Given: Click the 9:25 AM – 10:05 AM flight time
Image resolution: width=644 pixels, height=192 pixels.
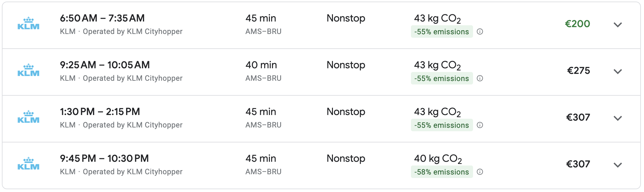Looking at the screenshot, I should point(105,65).
